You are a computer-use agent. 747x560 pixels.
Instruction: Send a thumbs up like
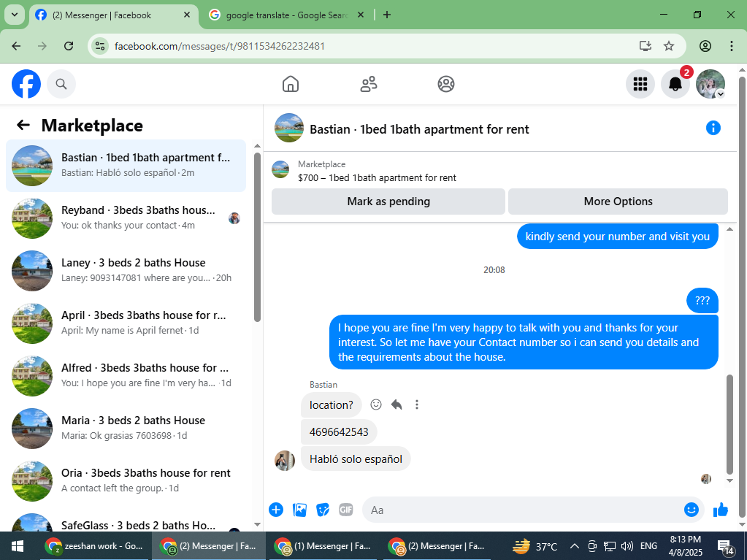pyautogui.click(x=720, y=510)
